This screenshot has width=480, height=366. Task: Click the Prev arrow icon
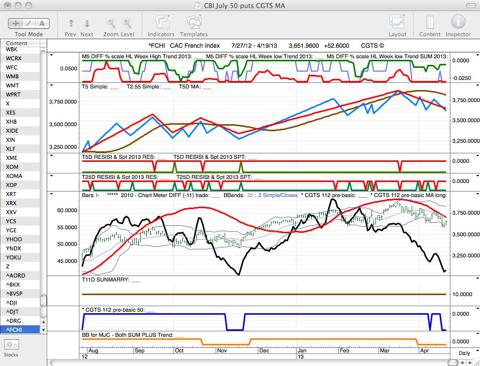(71, 23)
